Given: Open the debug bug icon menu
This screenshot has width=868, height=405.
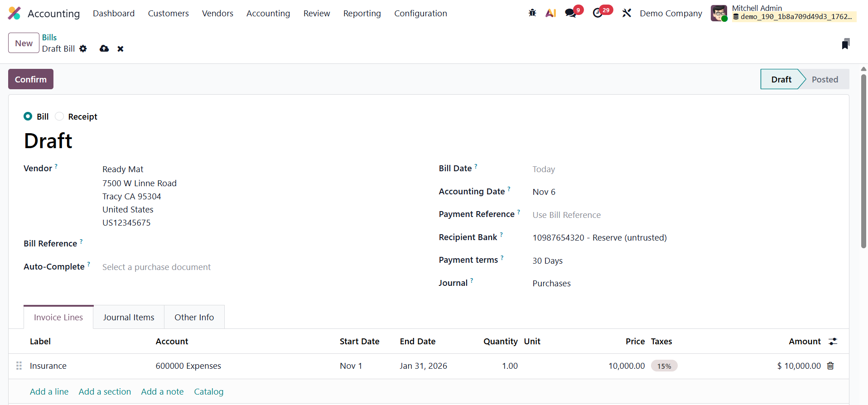Looking at the screenshot, I should [532, 13].
